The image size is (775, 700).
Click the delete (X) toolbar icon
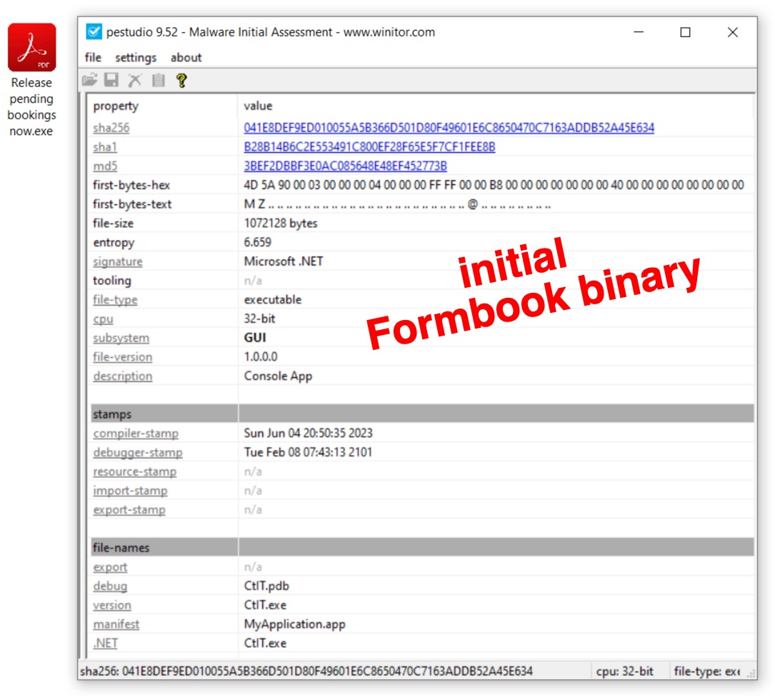[x=135, y=80]
